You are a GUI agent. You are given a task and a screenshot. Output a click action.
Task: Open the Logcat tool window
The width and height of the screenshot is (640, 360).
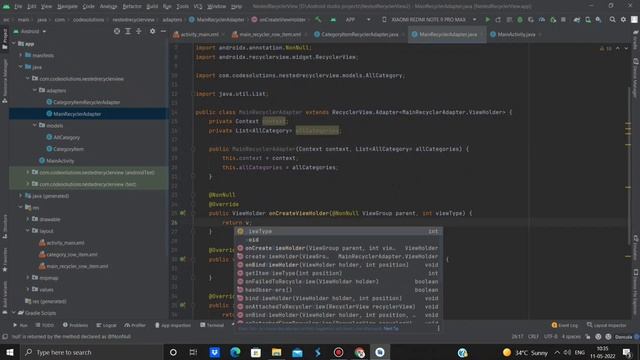[x=107, y=325]
